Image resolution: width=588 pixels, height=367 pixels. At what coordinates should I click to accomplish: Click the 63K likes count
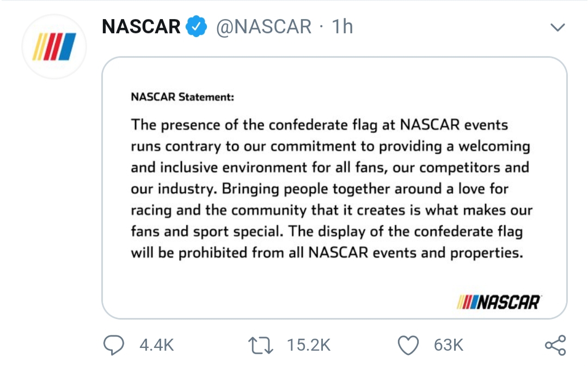click(449, 345)
